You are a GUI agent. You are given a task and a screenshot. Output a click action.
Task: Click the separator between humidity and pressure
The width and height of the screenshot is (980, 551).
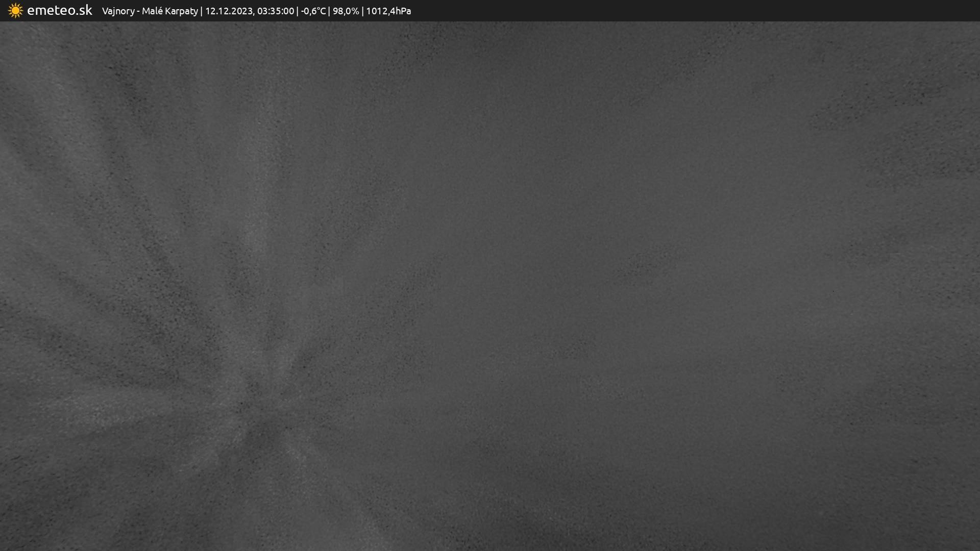click(x=362, y=11)
